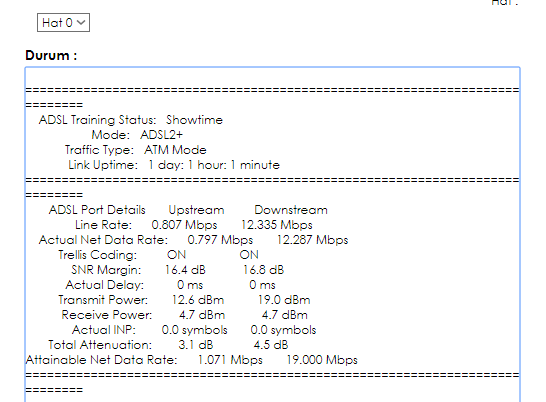This screenshot has height=402, width=546.
Task: Click the Trellis Coding upstream ON value
Action: click(177, 255)
